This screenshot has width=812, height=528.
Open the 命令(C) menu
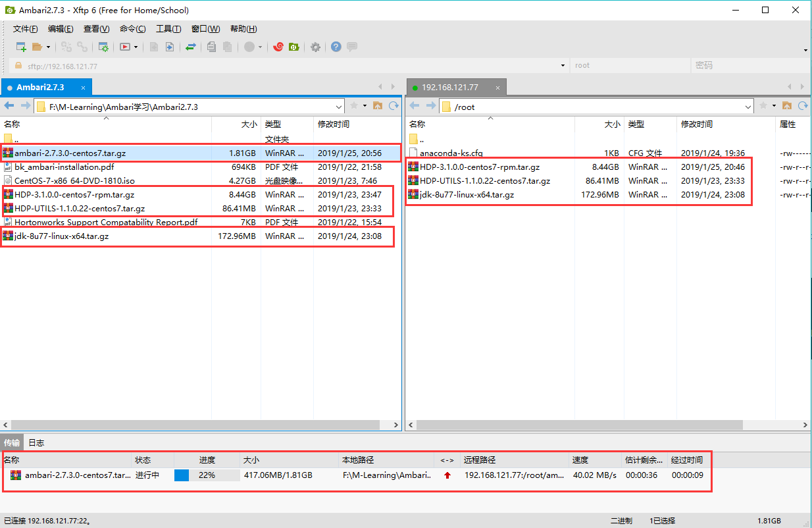coord(132,29)
